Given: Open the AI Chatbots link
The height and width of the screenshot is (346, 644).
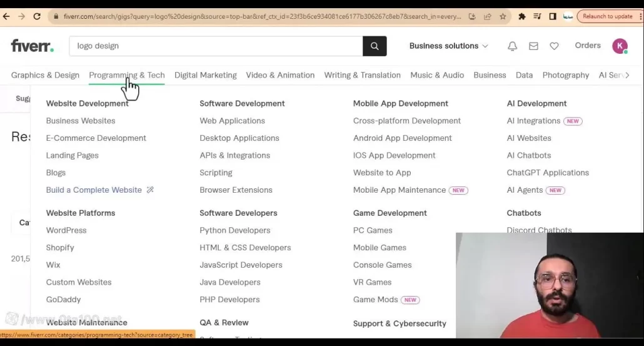Looking at the screenshot, I should coord(528,155).
